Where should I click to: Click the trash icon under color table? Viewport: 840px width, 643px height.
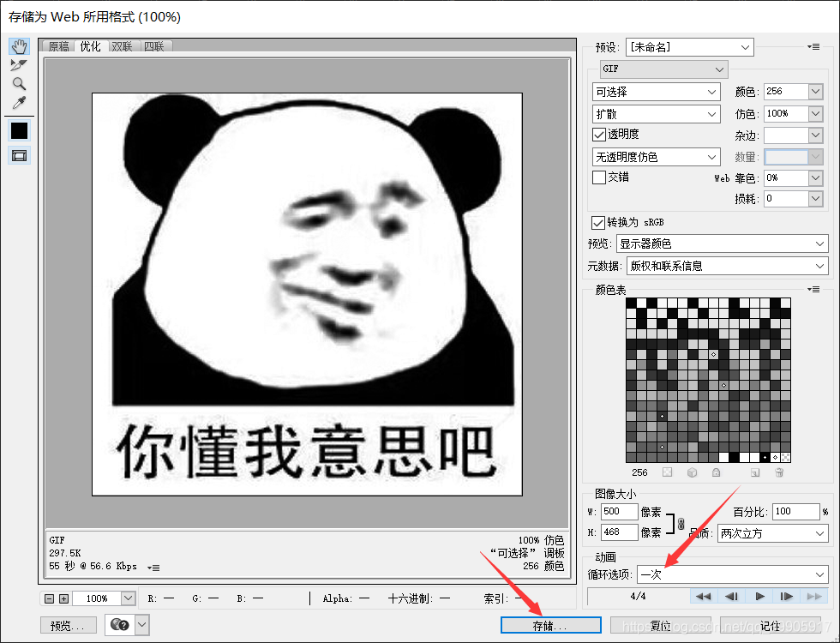pyautogui.click(x=779, y=472)
